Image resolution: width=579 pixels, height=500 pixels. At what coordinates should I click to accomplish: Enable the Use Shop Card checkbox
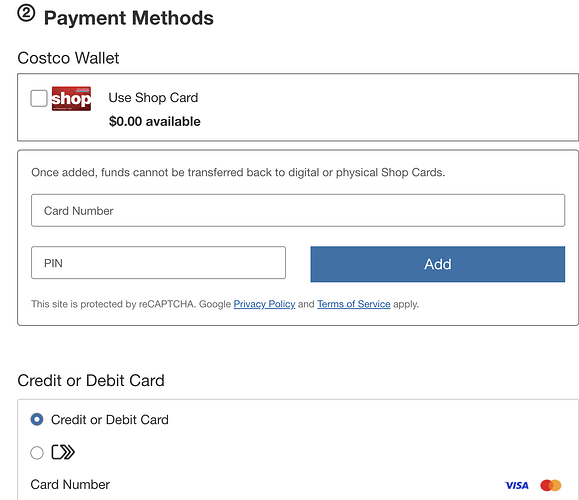pos(39,98)
